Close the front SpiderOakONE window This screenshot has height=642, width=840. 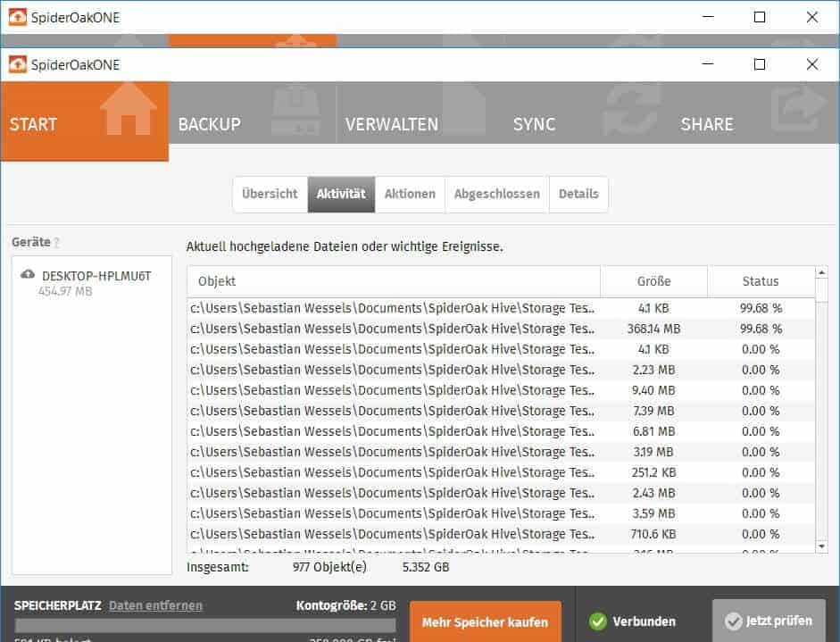point(812,64)
